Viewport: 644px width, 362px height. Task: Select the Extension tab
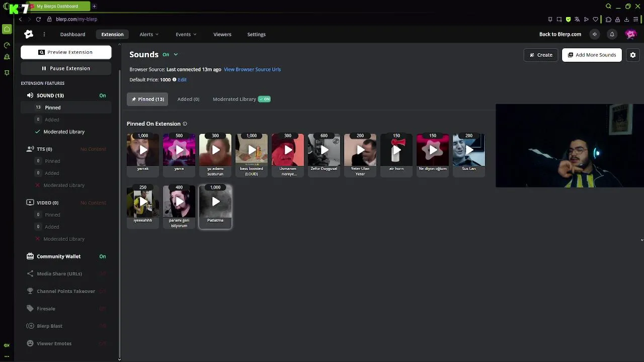tap(112, 34)
